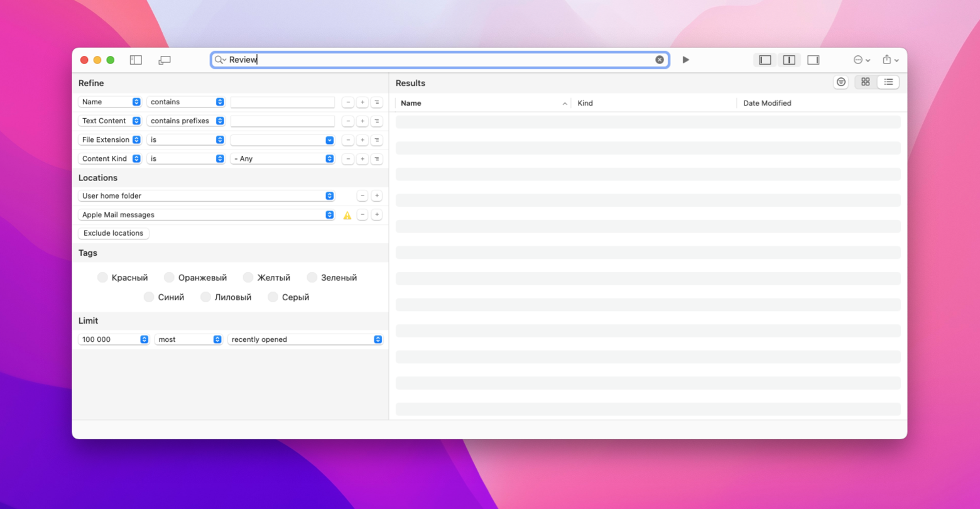Open the new window icon in toolbar

pos(165,60)
